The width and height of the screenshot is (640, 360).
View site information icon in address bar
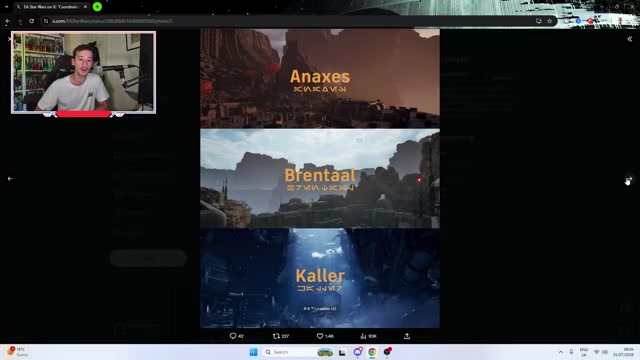coord(46,21)
